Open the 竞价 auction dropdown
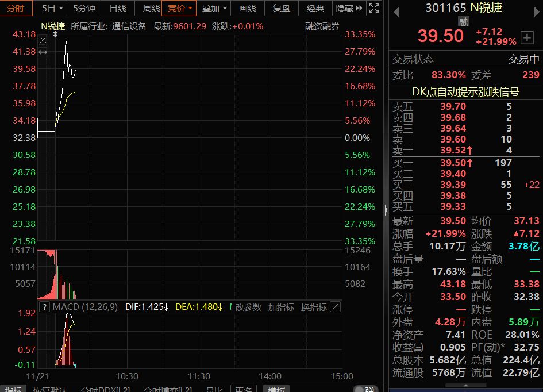This screenshot has height=392, width=543. point(179,8)
